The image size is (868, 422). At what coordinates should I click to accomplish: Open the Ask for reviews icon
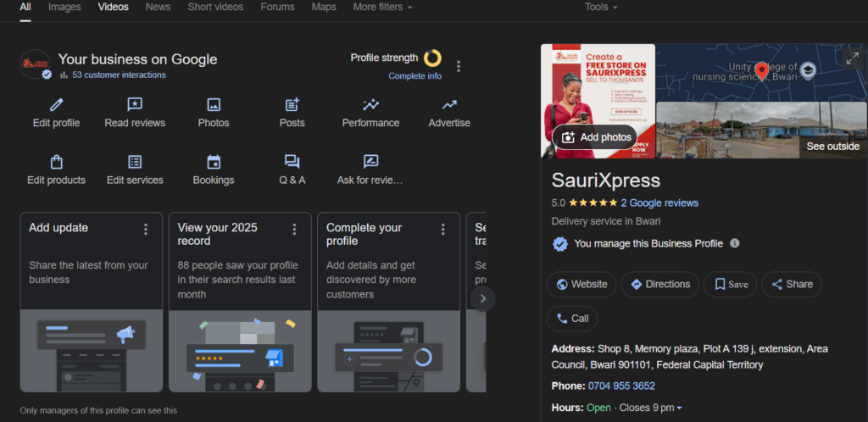pyautogui.click(x=371, y=162)
